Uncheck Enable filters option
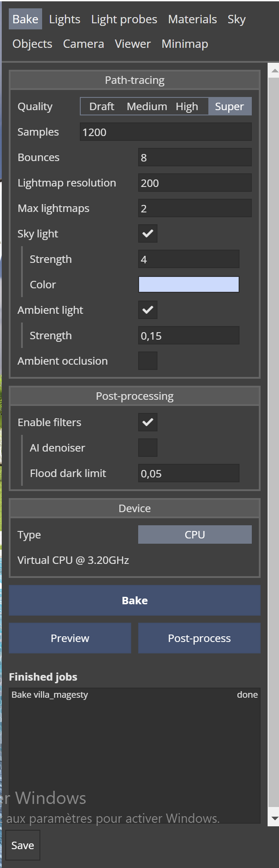 click(x=148, y=422)
